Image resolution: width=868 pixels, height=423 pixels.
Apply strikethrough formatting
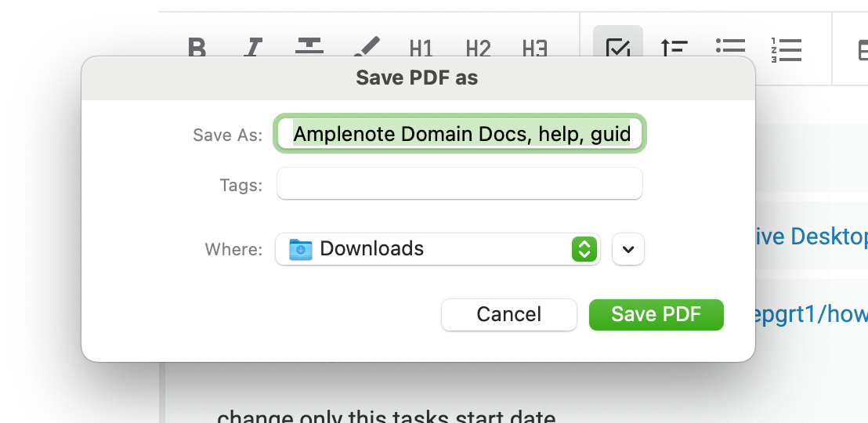(309, 47)
